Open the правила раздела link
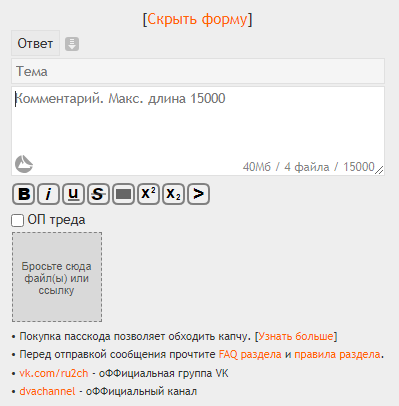Image resolution: width=399 pixels, height=406 pixels. point(337,354)
